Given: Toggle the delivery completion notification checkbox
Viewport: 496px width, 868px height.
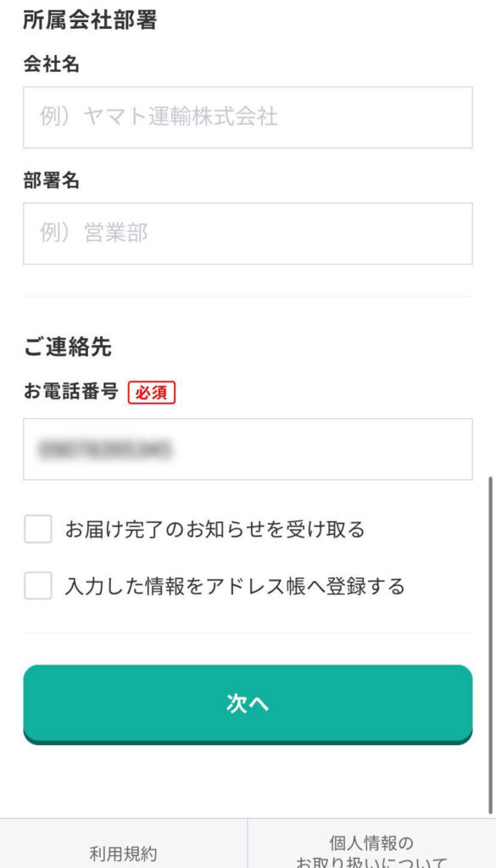Looking at the screenshot, I should click(x=36, y=529).
